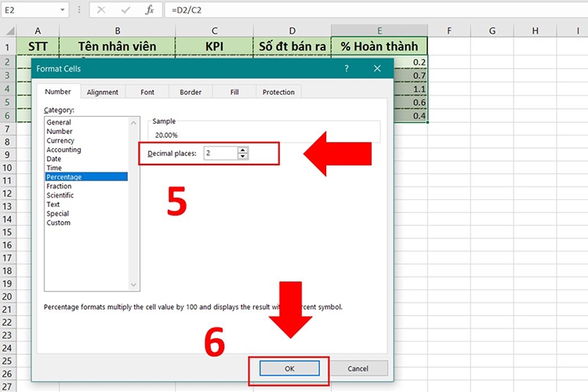Click the formula bar with =D2/C2
The image size is (588, 392).
click(x=376, y=9)
